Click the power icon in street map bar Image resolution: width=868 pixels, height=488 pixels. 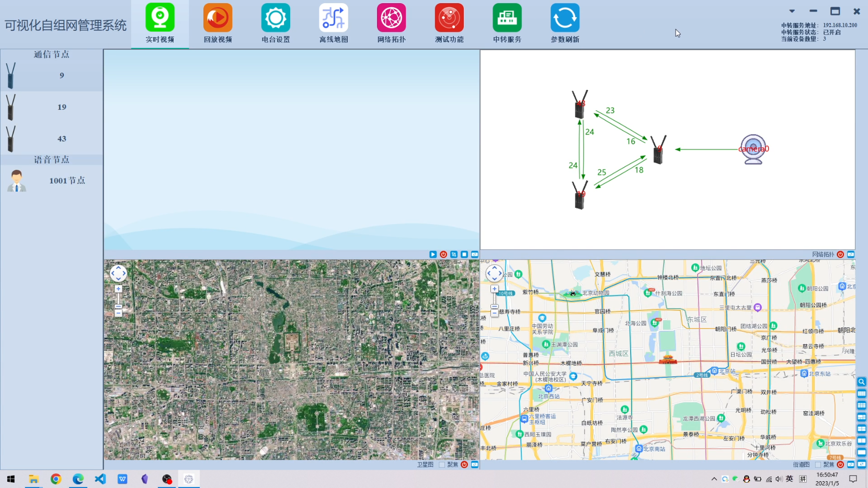[840, 464]
